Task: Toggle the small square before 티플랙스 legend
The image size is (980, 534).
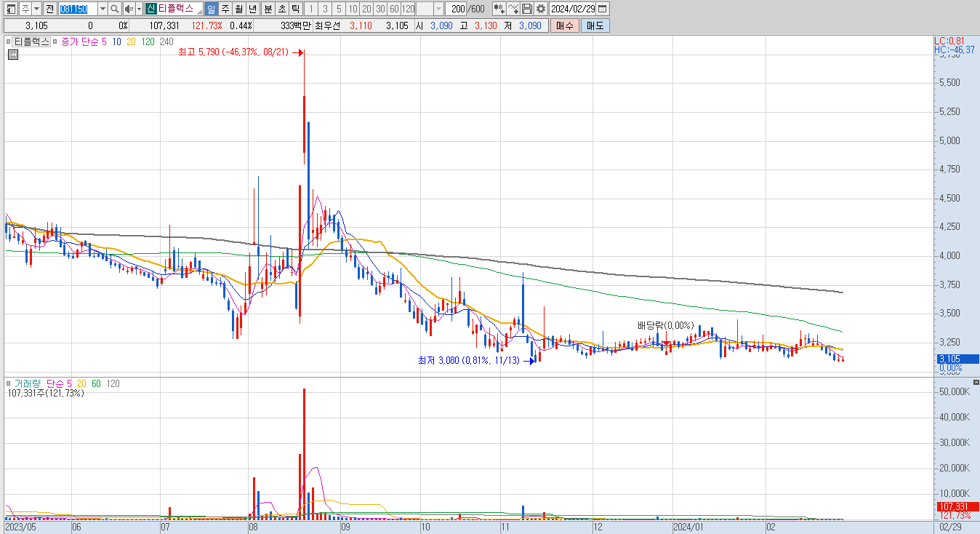Action: click(x=9, y=42)
